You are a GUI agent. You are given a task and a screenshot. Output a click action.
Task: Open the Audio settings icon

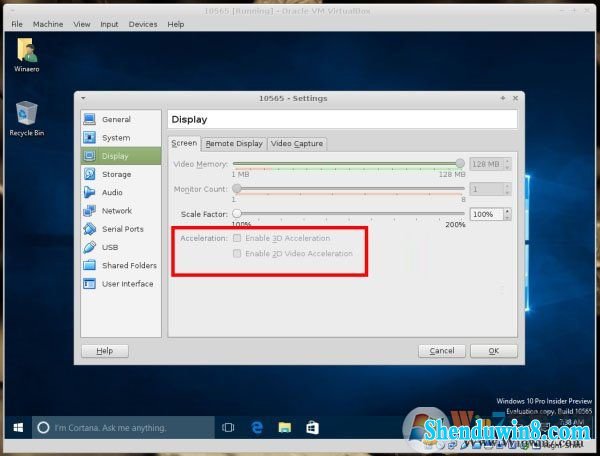pyautogui.click(x=90, y=192)
